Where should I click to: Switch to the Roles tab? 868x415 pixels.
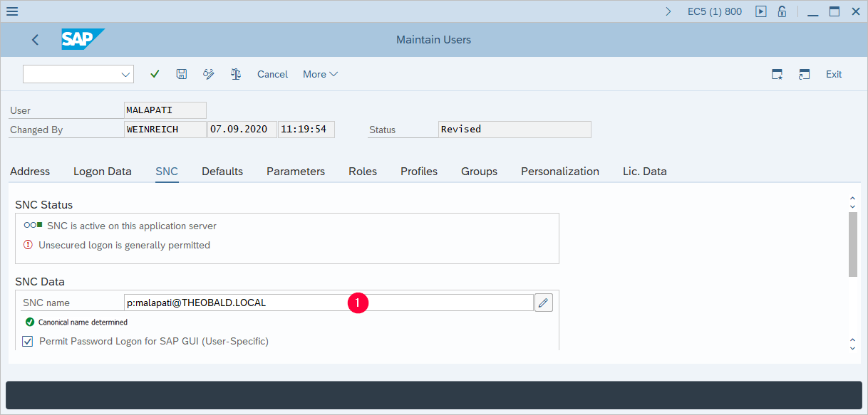point(362,171)
